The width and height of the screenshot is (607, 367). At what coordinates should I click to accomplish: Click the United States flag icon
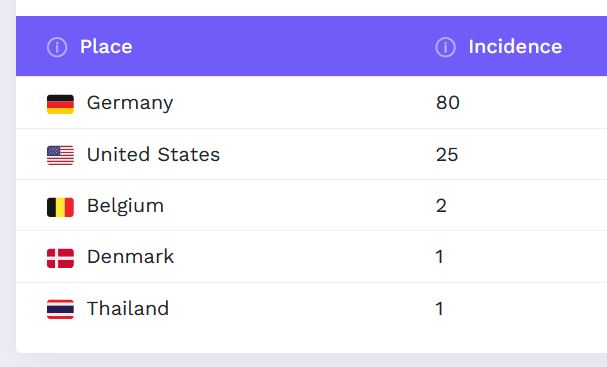(x=60, y=155)
